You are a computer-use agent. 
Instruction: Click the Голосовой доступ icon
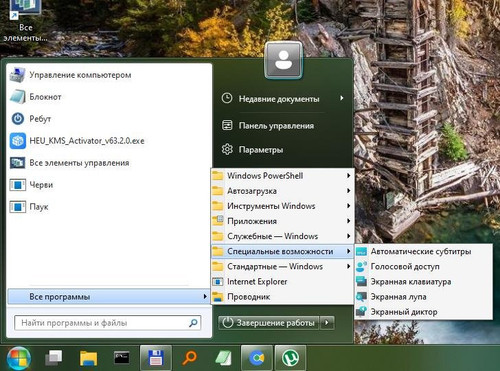click(x=361, y=267)
